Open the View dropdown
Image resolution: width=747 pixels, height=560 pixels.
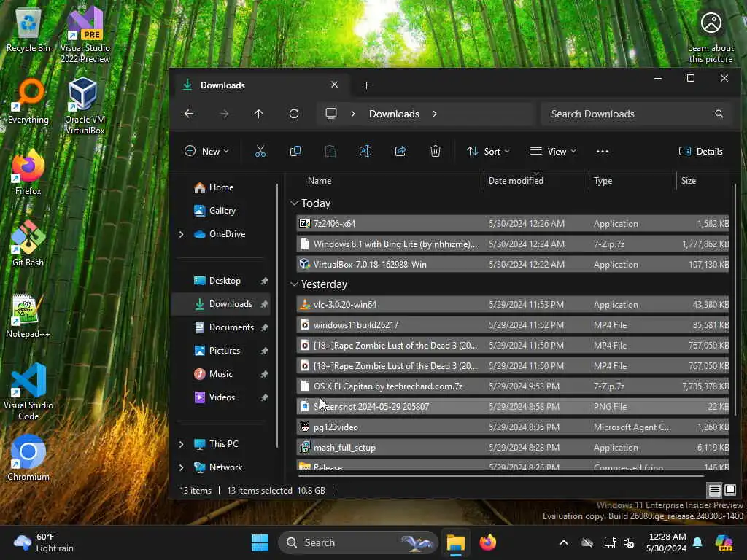[553, 152]
